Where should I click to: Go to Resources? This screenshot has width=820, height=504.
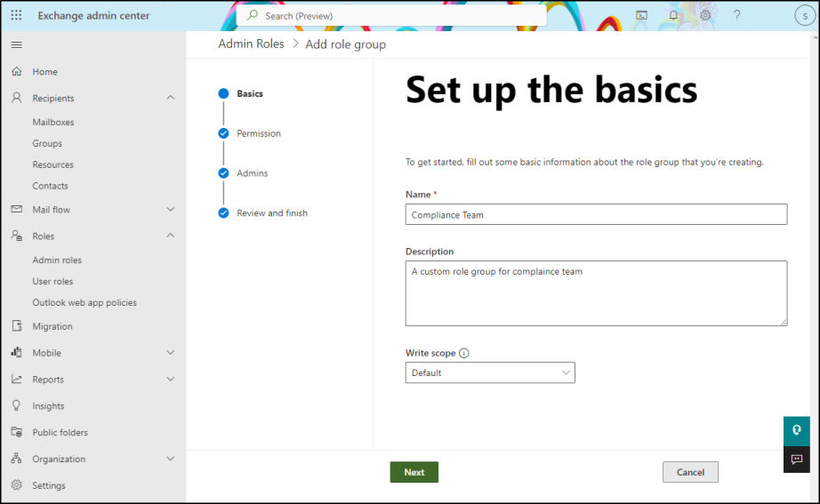tap(52, 164)
